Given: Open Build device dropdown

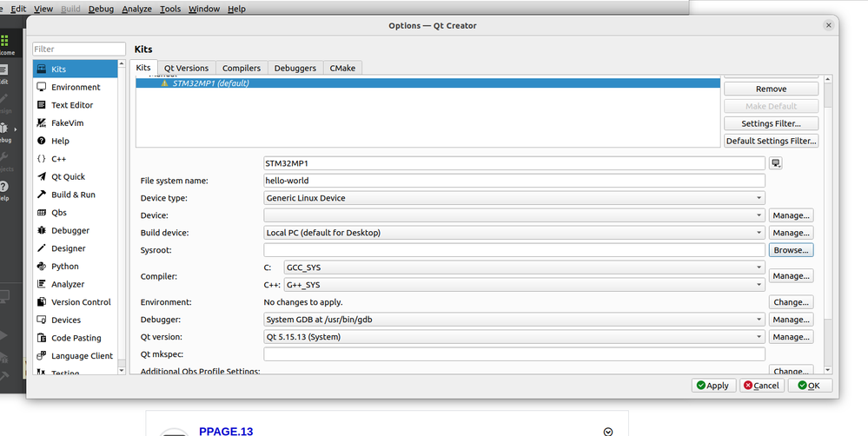Looking at the screenshot, I should pos(514,233).
